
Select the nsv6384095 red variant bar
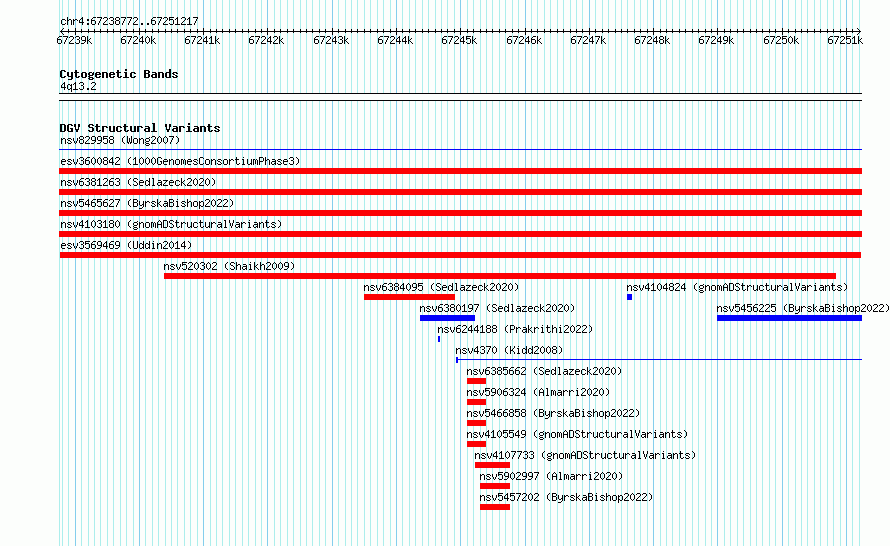[409, 297]
